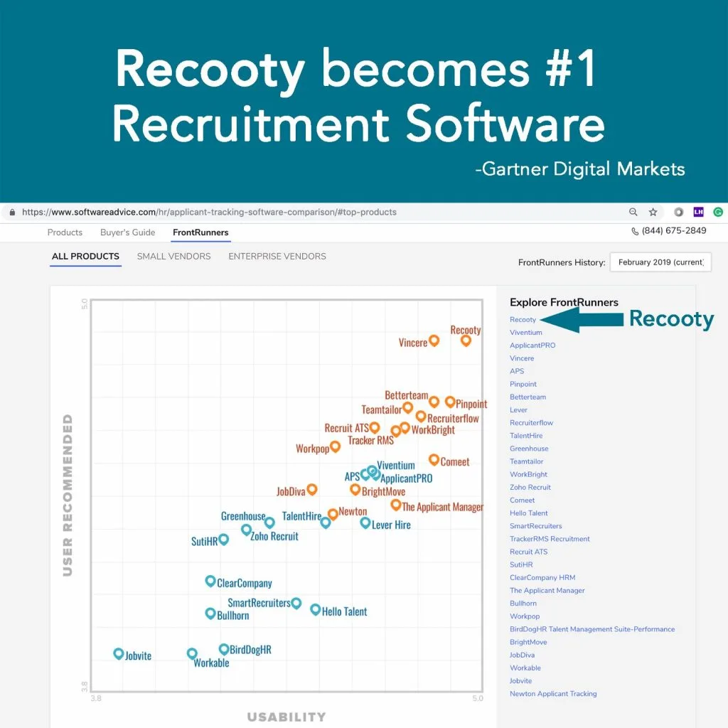
Task: Select the SutiHR chart marker
Action: tap(223, 540)
